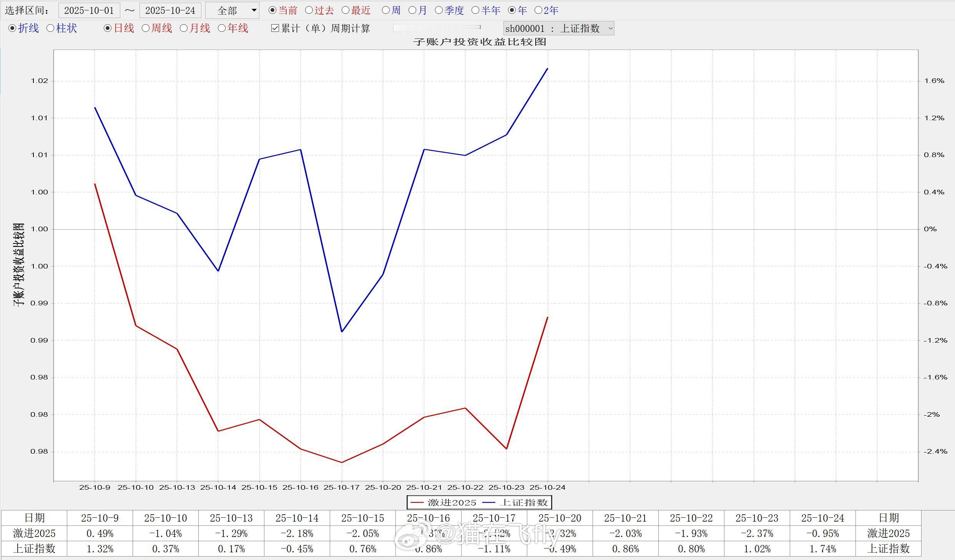This screenshot has width=955, height=560.
Task: Select the 折线 line chart radio
Action: click(x=12, y=28)
